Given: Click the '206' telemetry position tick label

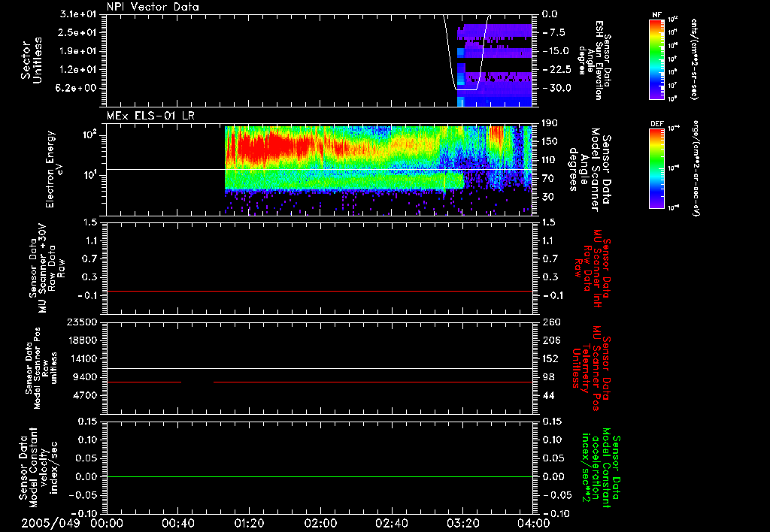Looking at the screenshot, I should [x=551, y=340].
